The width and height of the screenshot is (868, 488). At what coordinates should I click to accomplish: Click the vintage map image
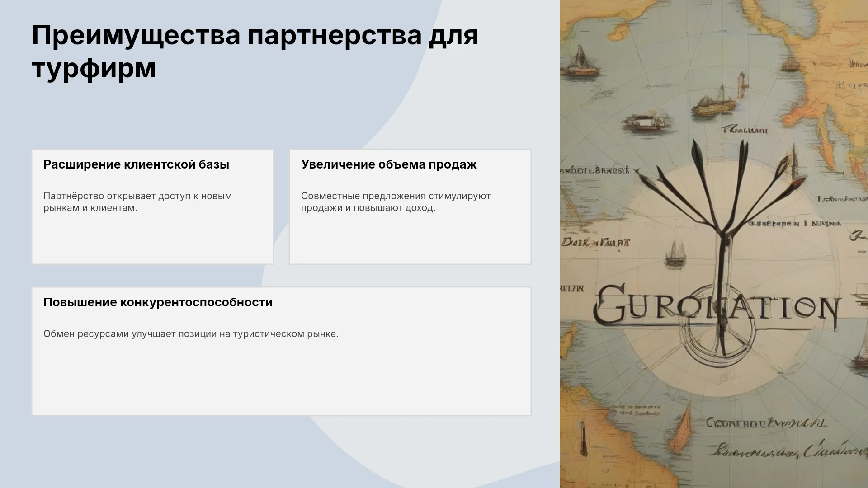coord(714,244)
